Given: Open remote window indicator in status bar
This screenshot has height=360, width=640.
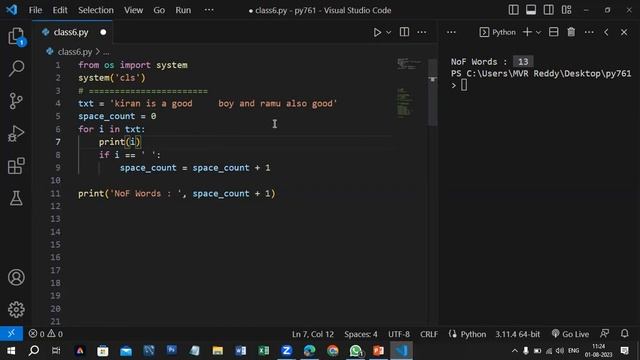Looking at the screenshot, I should (11, 333).
